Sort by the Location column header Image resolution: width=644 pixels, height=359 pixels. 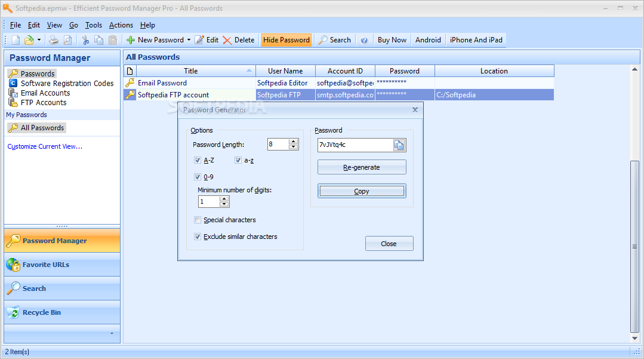click(x=494, y=70)
